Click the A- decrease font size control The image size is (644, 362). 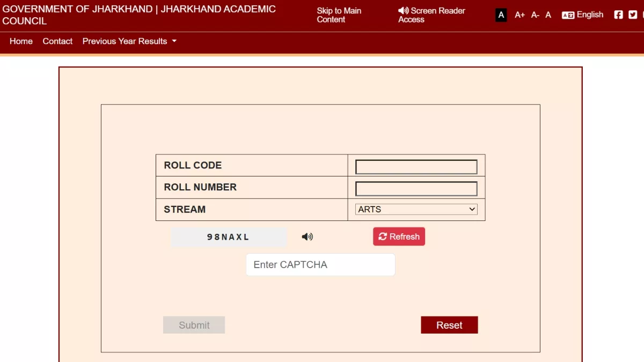point(535,15)
